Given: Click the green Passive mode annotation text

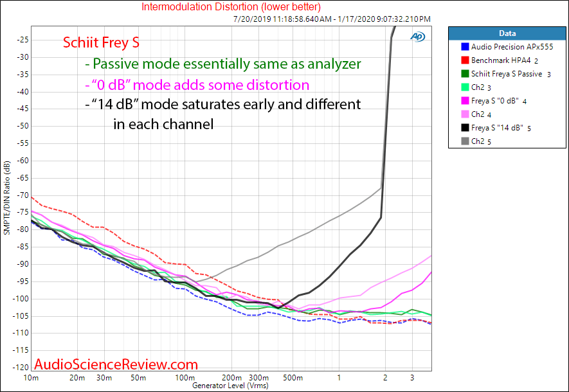Looking at the screenshot, I should point(223,64).
